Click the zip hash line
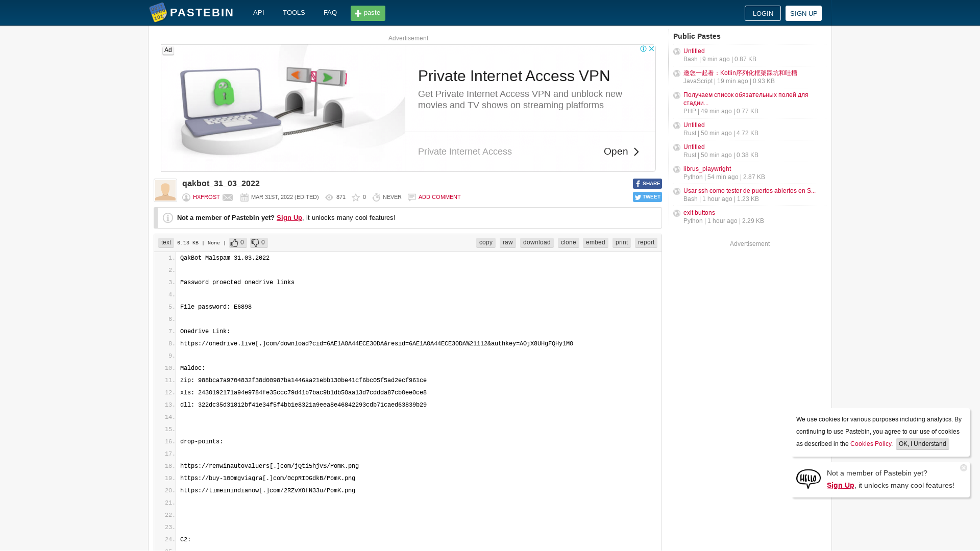Viewport: 980px width, 551px height. (x=303, y=381)
